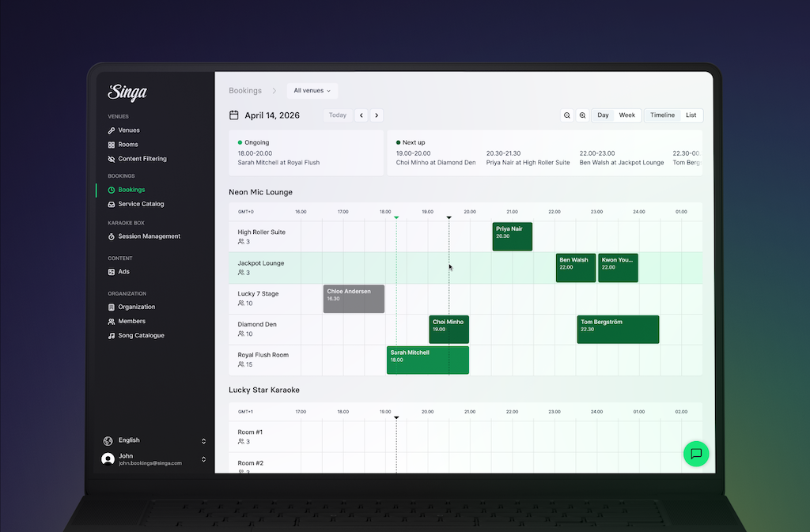
Task: Click the globe language icon
Action: 108,440
